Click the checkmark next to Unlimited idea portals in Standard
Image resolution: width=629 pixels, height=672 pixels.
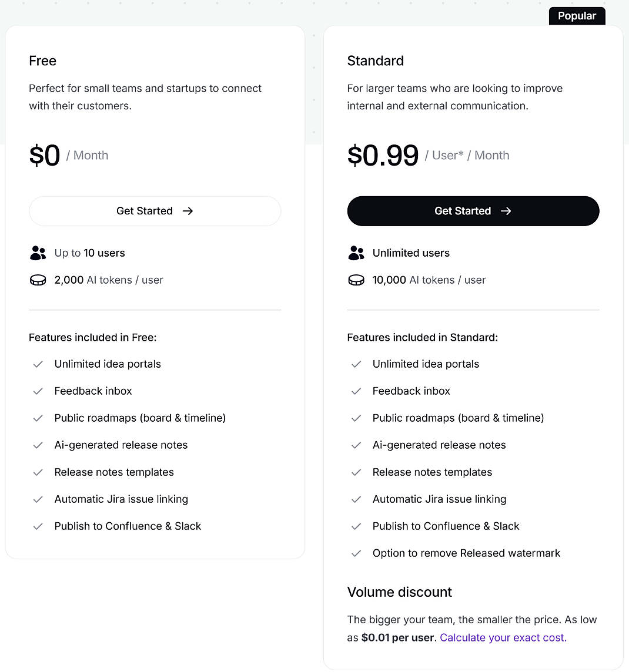(x=356, y=364)
